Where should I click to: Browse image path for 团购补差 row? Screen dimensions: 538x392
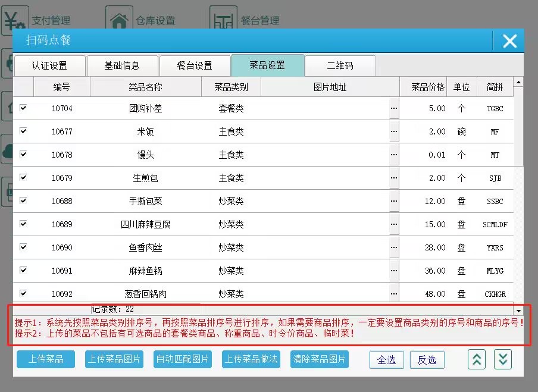coord(393,109)
